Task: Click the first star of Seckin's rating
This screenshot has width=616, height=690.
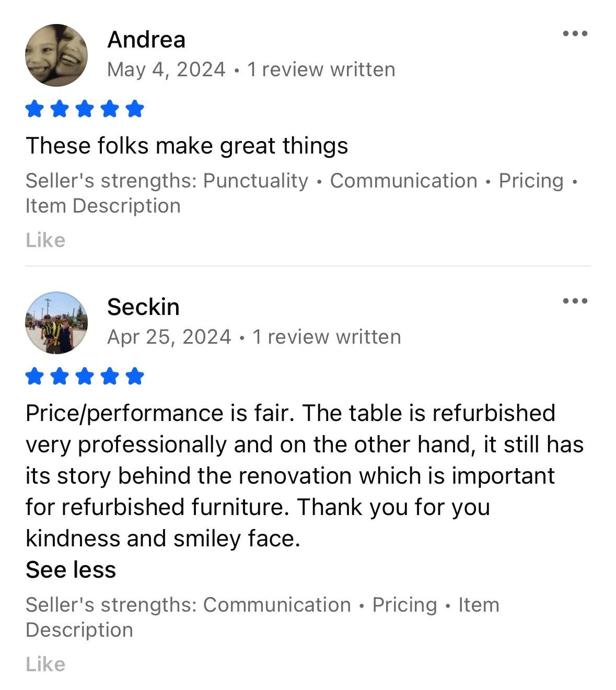Action: (x=34, y=375)
